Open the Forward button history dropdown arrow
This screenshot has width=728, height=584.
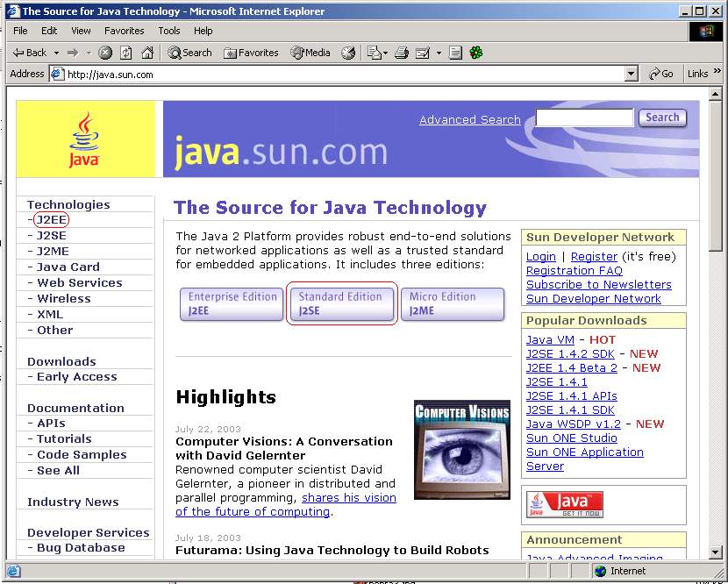[89, 53]
